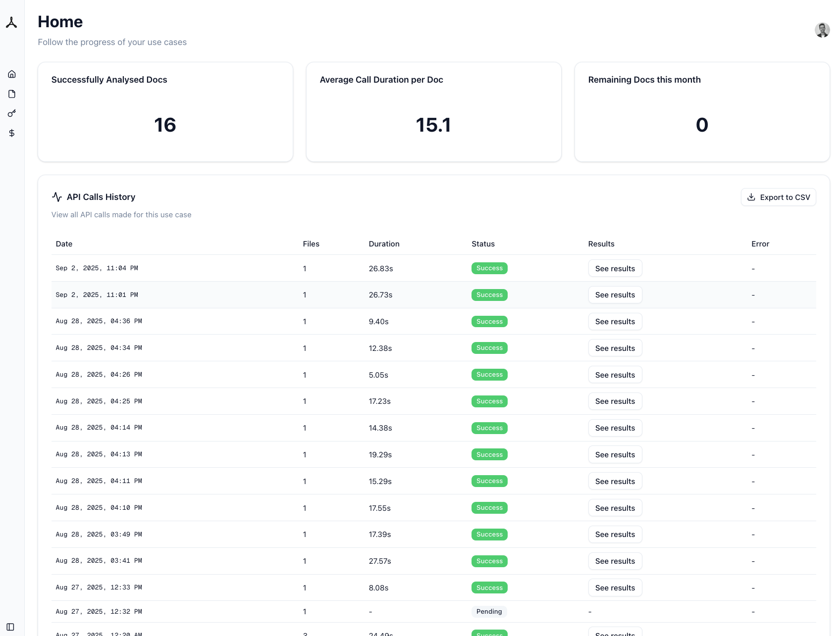Open the user profile avatar

[822, 30]
